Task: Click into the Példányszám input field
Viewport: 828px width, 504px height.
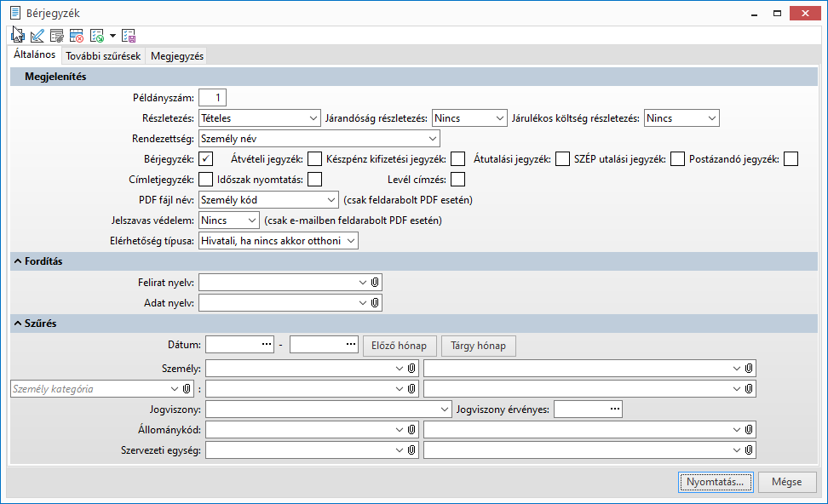Action: 212,98
